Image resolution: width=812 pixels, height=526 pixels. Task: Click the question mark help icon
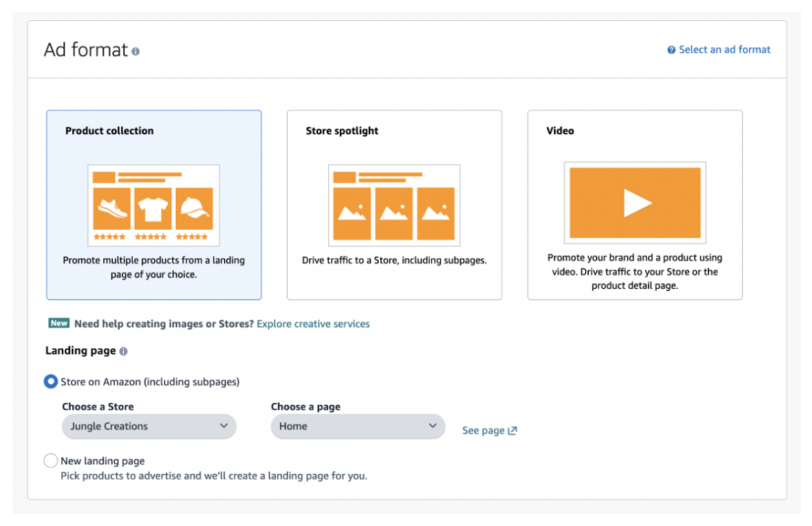[671, 50]
